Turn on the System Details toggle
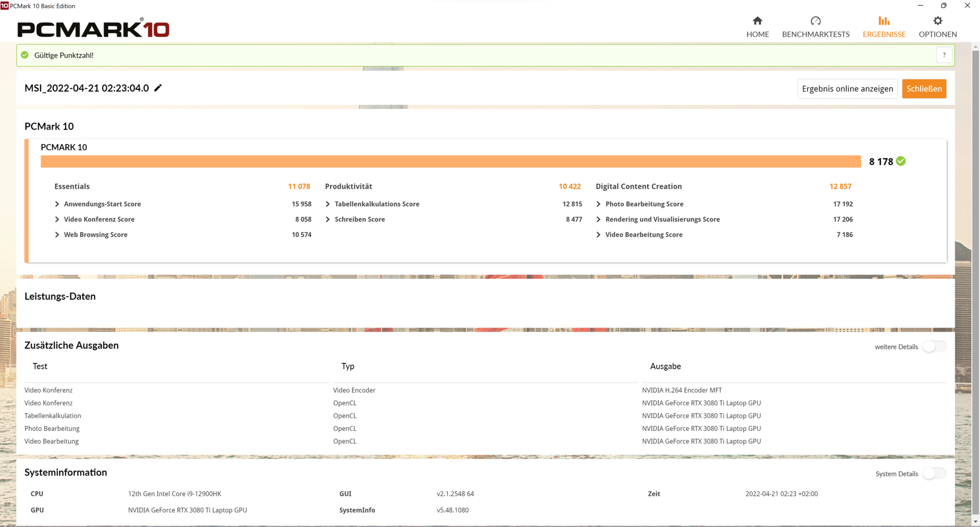The width and height of the screenshot is (980, 527). [x=934, y=473]
